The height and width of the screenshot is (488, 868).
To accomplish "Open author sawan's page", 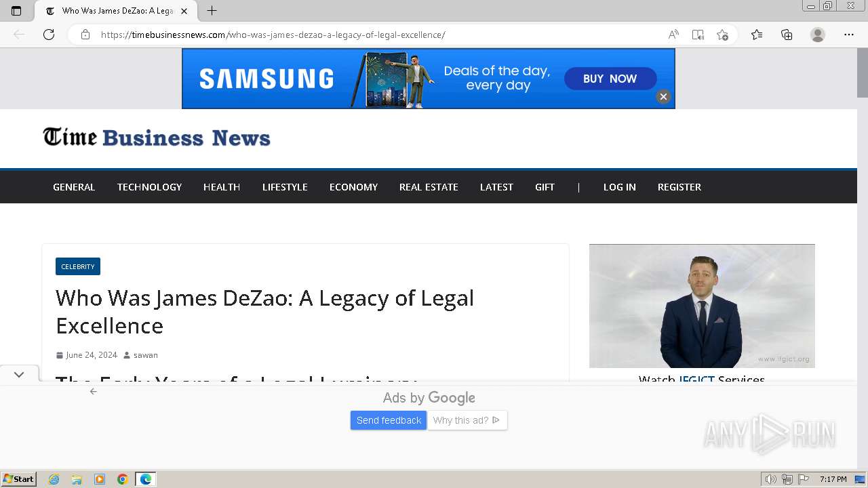I will [146, 355].
